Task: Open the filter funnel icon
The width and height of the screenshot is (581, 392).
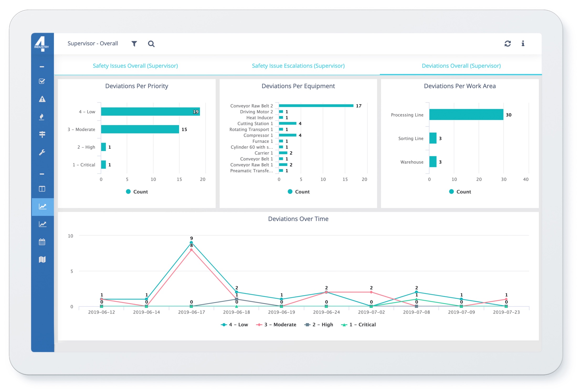Action: point(134,44)
